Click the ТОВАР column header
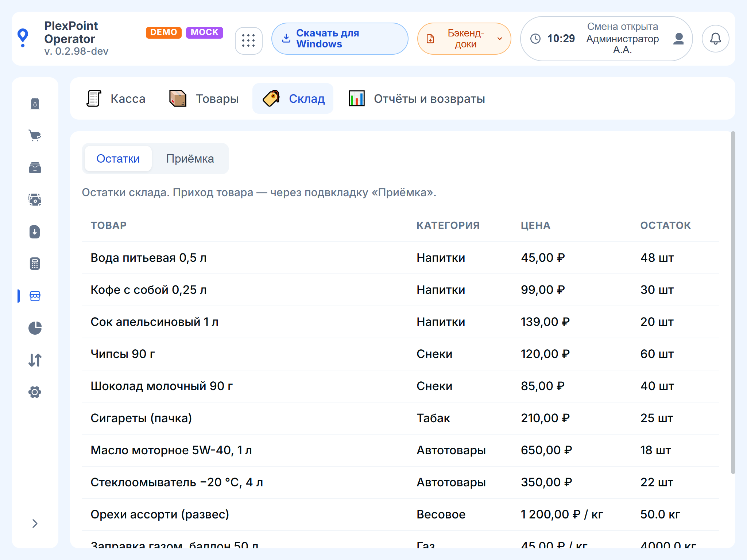 pos(109,225)
